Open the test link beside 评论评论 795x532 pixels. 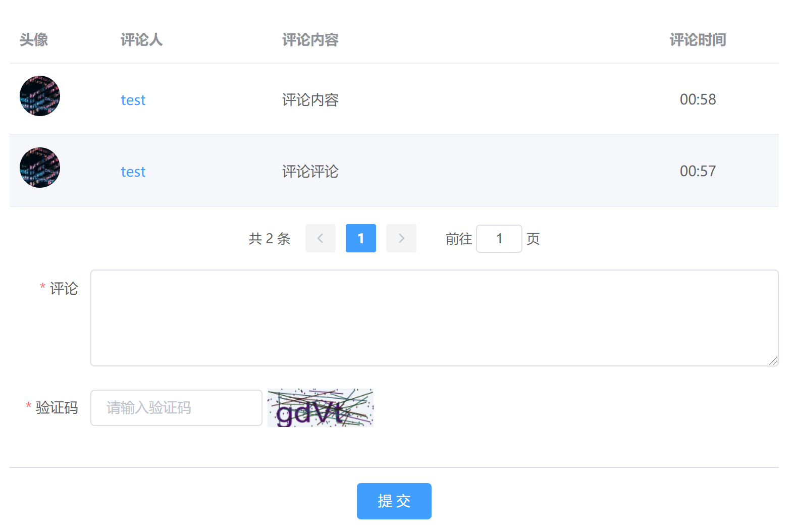133,172
